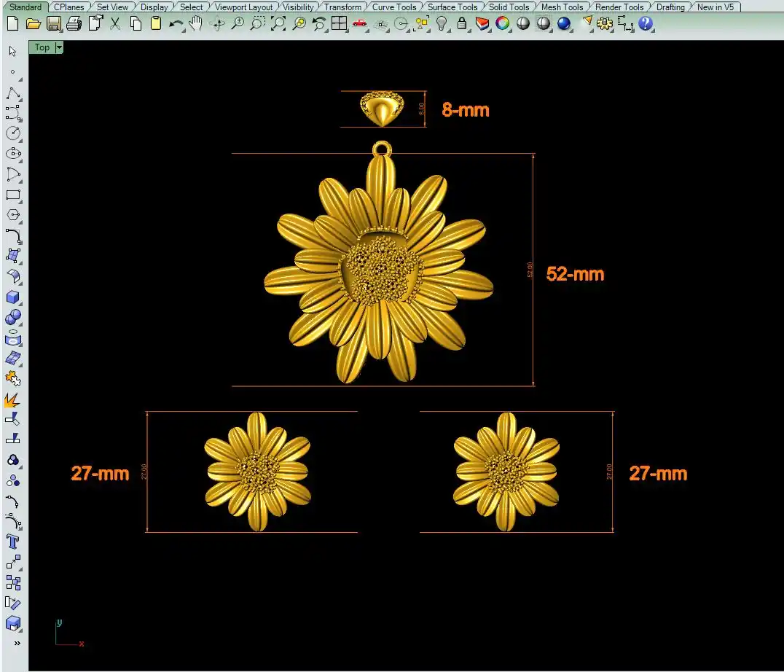Select the Polyline tool in sidebar
The image size is (784, 672).
12,93
